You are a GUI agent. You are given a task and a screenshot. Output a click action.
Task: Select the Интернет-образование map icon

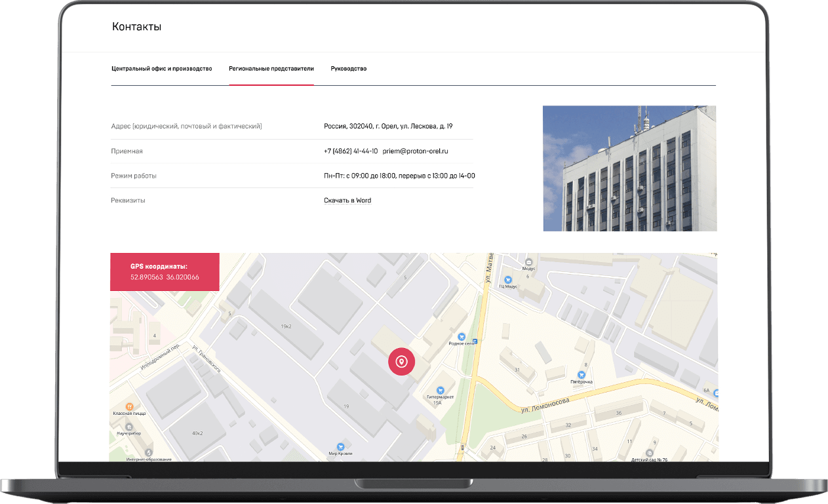point(148,452)
